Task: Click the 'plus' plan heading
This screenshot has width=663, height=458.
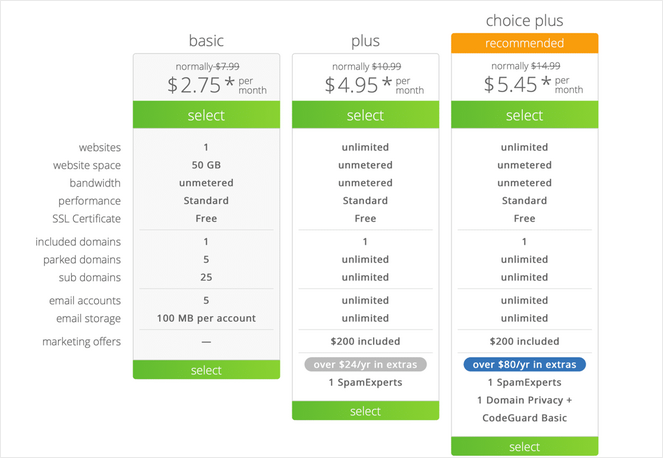Action: [365, 41]
